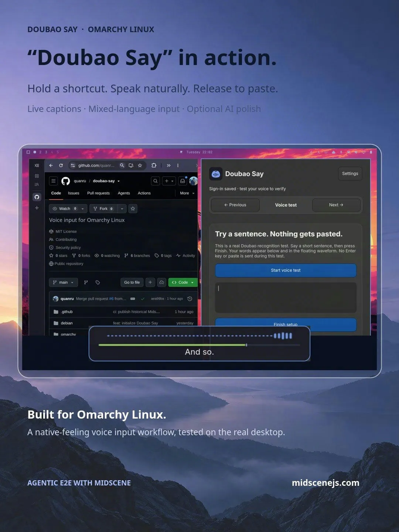The image size is (399, 532).
Task: Show hidden toolbar items via double chevron
Action: coord(168,166)
